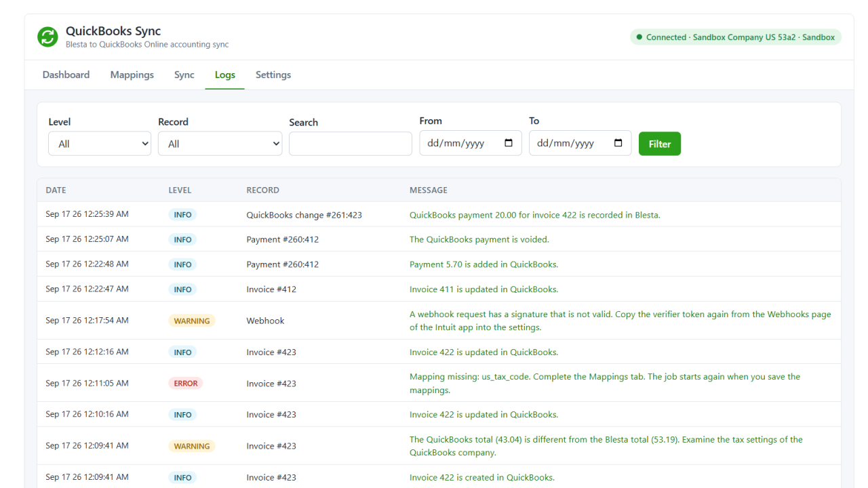Open the Settings tab
Screen dimensions: 868x488
pyautogui.click(x=273, y=75)
